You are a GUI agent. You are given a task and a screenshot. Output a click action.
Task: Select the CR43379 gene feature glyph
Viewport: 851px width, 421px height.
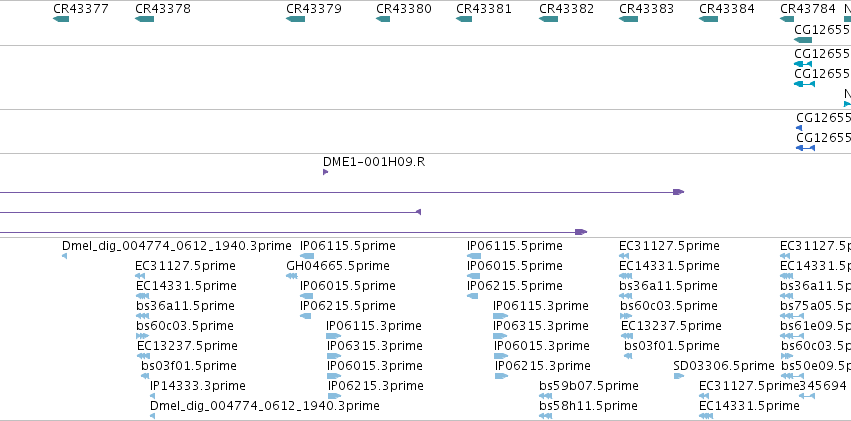coord(295,19)
